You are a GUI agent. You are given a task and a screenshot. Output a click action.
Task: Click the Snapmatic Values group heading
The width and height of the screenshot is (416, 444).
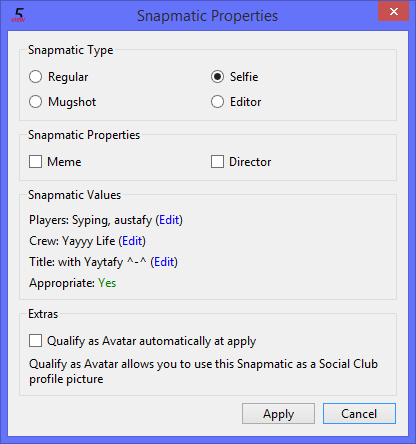(x=74, y=195)
